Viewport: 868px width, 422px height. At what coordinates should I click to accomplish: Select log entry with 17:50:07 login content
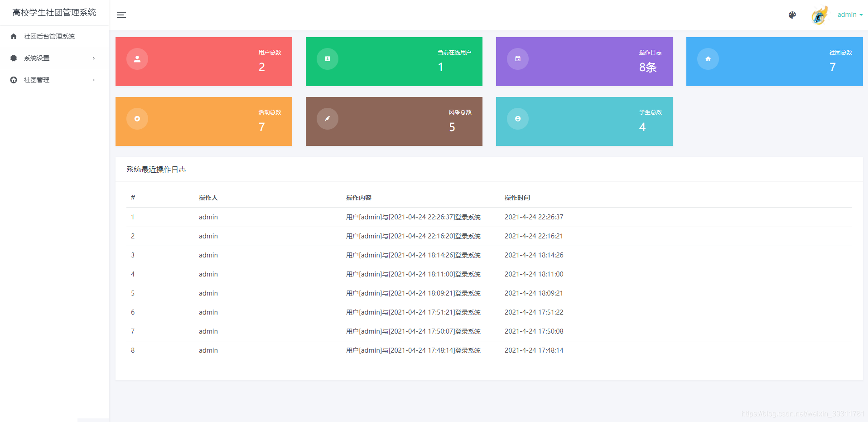413,331
